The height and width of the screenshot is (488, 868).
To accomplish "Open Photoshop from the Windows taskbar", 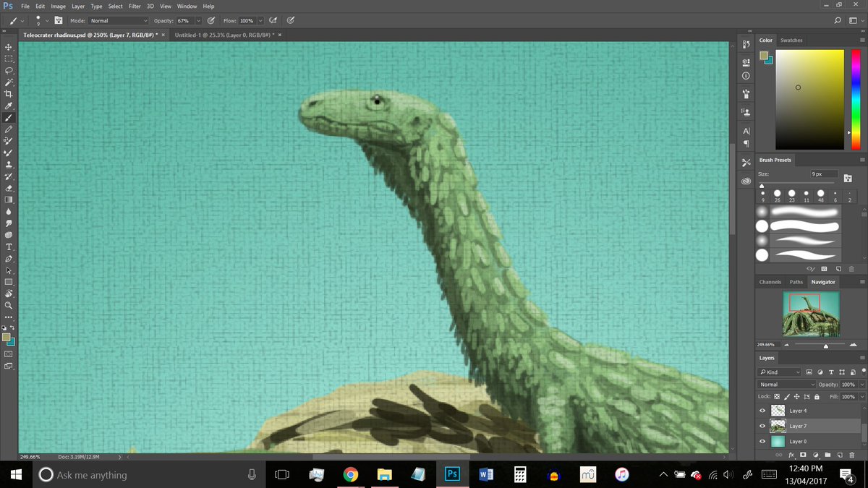I will (452, 474).
